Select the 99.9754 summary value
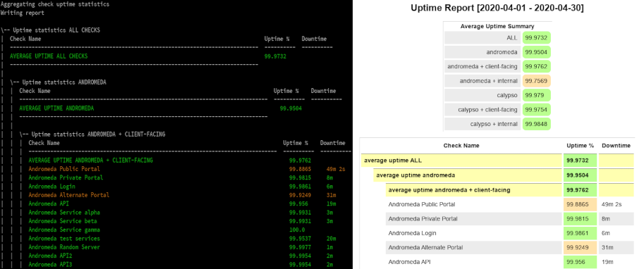Viewport: 644px width, 269px height. coord(536,109)
